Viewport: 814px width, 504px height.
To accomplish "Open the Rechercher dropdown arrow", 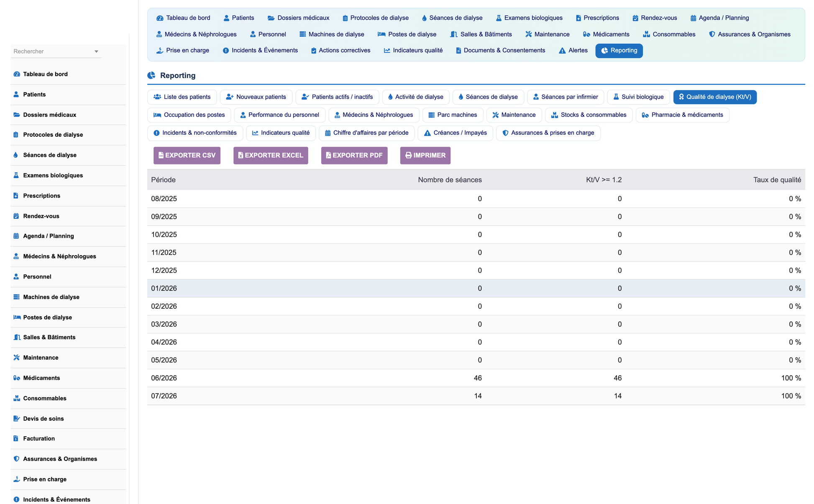I will click(x=96, y=51).
